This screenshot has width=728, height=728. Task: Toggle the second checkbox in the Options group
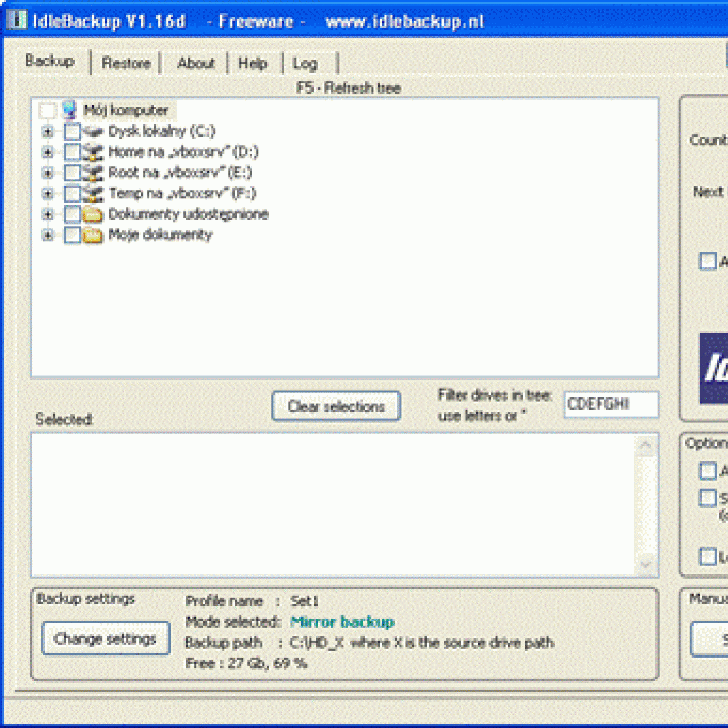(708, 498)
